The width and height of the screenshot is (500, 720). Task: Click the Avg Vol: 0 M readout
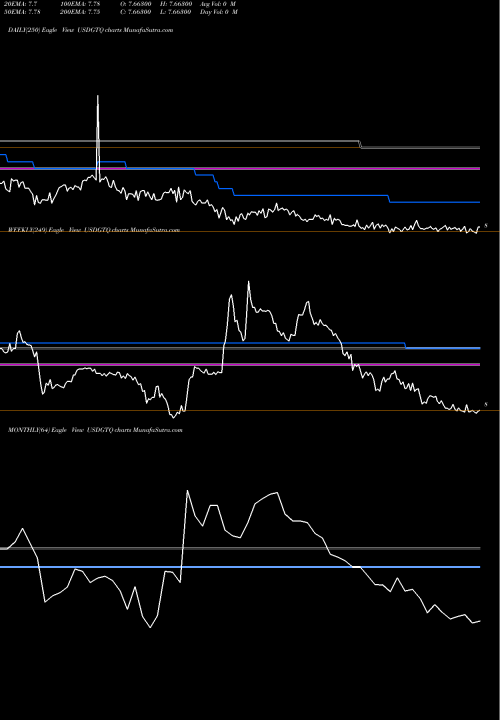pos(218,3)
